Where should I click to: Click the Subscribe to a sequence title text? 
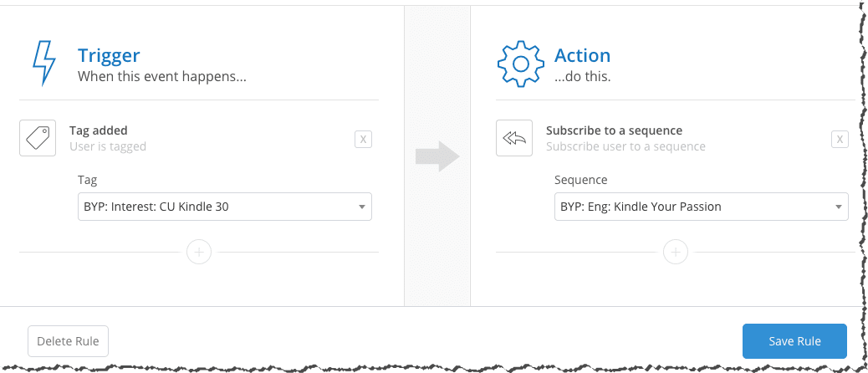click(x=614, y=130)
